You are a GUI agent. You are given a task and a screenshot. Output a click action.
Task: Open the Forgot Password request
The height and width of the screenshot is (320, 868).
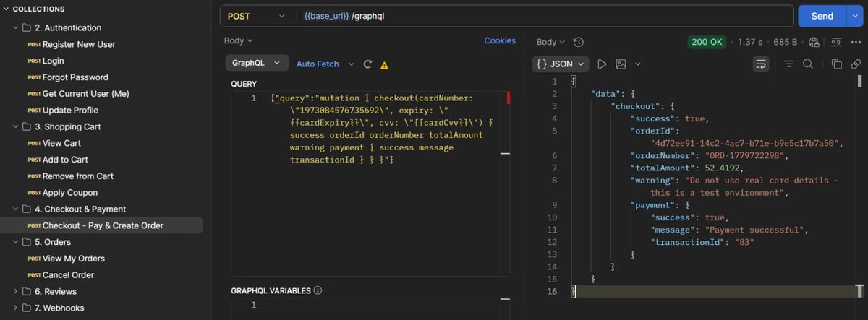click(x=75, y=77)
